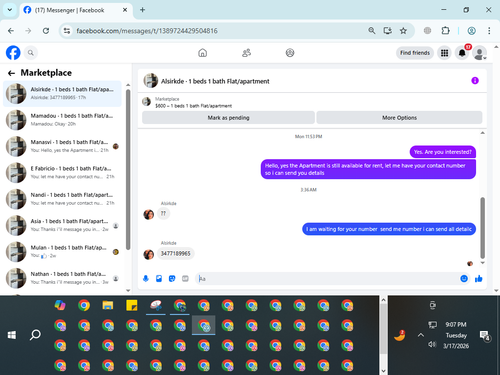Click the Mark as pending button
500x375 pixels.
pos(228,118)
